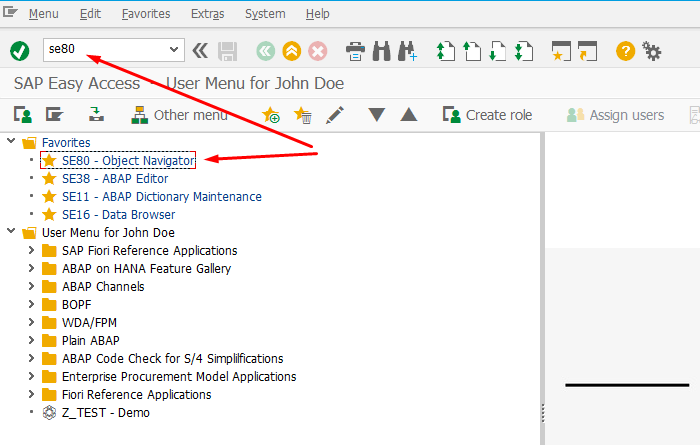
Task: Move favorite down with triangle icon
Action: 377,115
